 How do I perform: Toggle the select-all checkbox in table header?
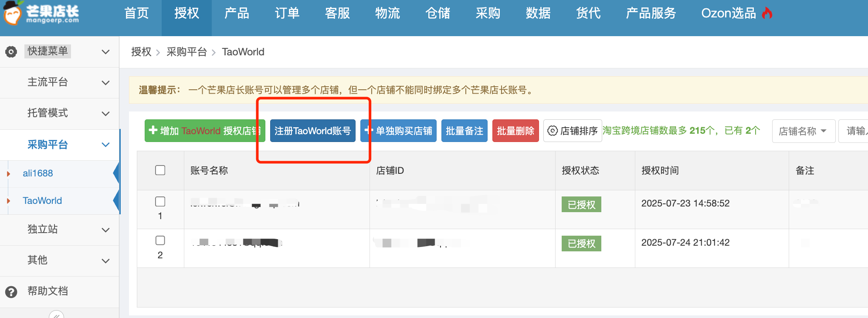point(160,170)
